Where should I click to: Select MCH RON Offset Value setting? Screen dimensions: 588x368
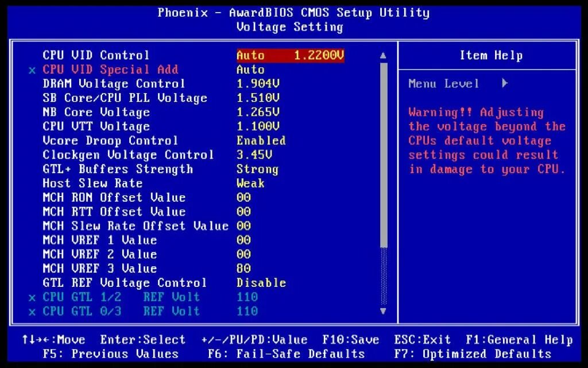pos(114,198)
